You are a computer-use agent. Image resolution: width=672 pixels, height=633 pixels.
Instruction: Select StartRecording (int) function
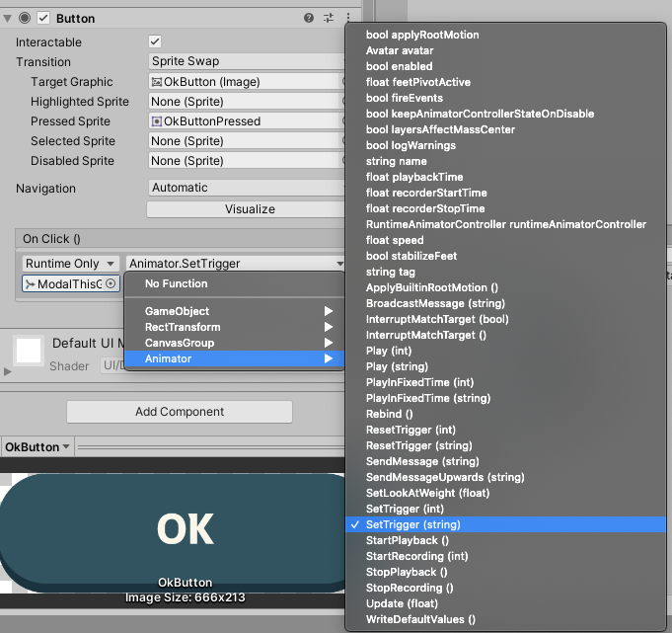505,556
